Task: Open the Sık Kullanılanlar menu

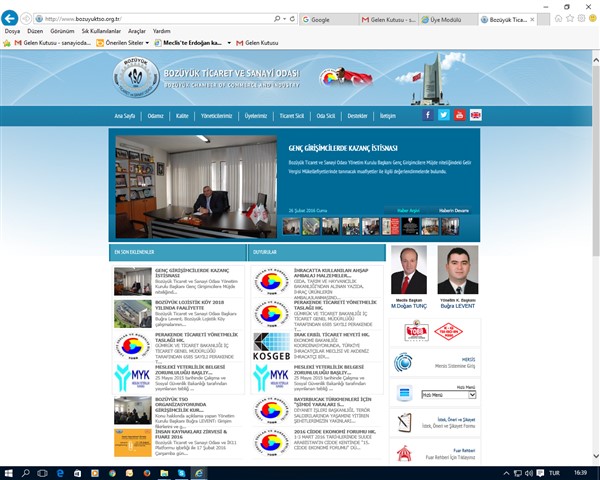Action: coord(101,31)
